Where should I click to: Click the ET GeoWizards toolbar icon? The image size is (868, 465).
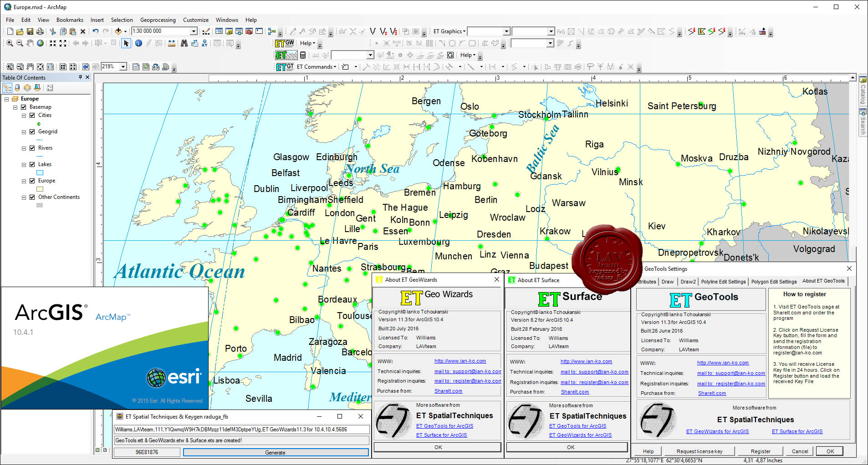(x=285, y=43)
